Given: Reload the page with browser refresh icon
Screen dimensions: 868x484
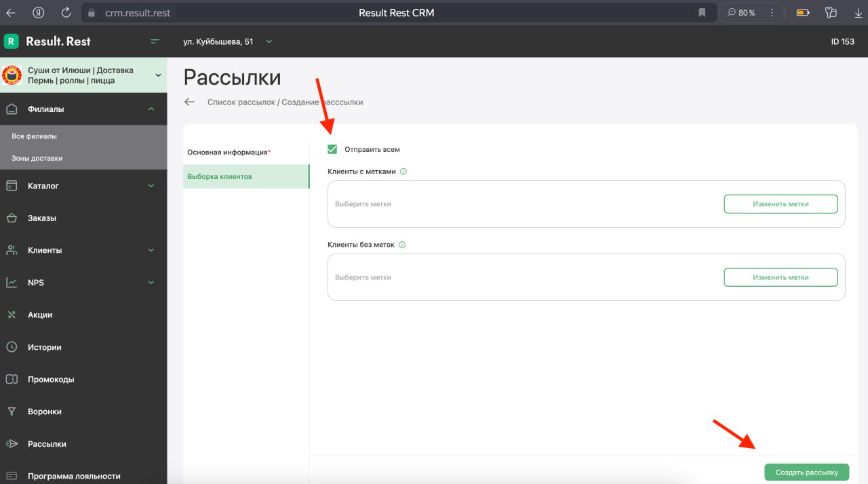Looking at the screenshot, I should click(66, 12).
